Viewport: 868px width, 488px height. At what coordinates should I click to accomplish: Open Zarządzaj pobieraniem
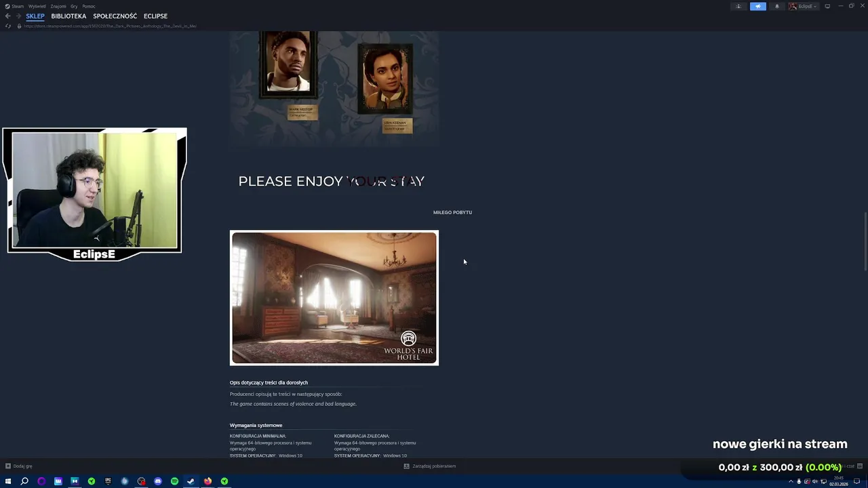[x=430, y=466]
